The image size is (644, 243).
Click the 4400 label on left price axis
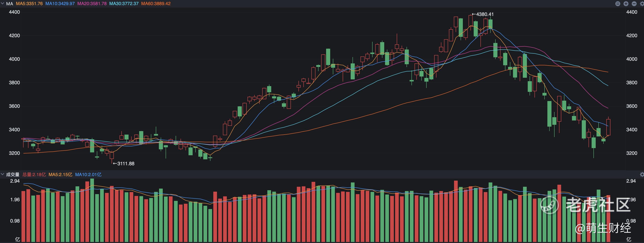[15, 12]
